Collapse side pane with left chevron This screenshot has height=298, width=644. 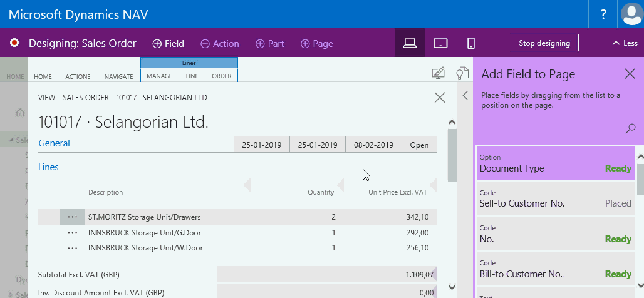point(465,95)
